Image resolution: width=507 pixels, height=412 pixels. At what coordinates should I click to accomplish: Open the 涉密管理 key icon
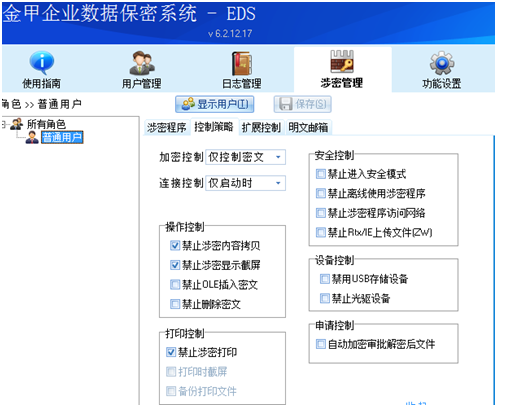[x=342, y=61]
